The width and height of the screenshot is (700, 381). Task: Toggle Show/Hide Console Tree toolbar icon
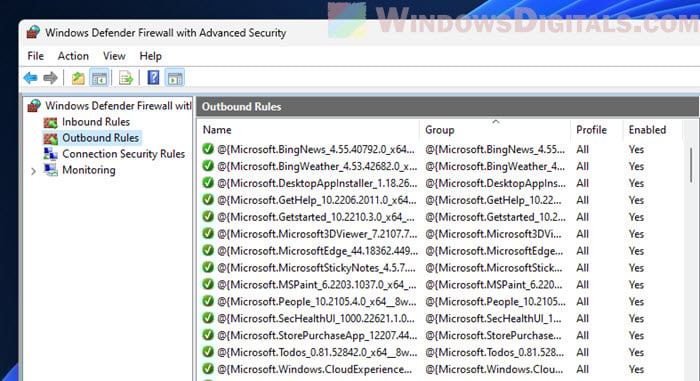pos(99,78)
